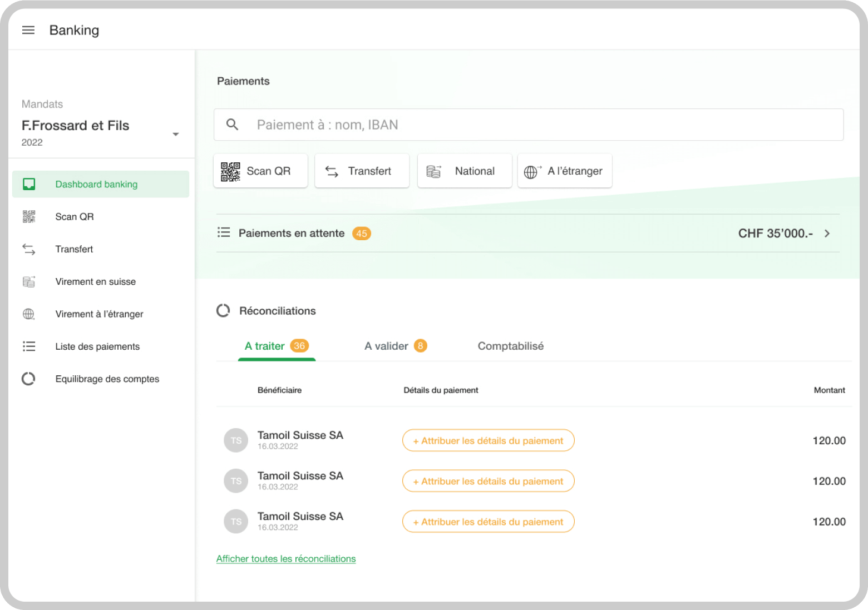This screenshot has height=610, width=868.
Task: Open the F.Frossard et Fils mandate dropdown
Action: point(176,134)
